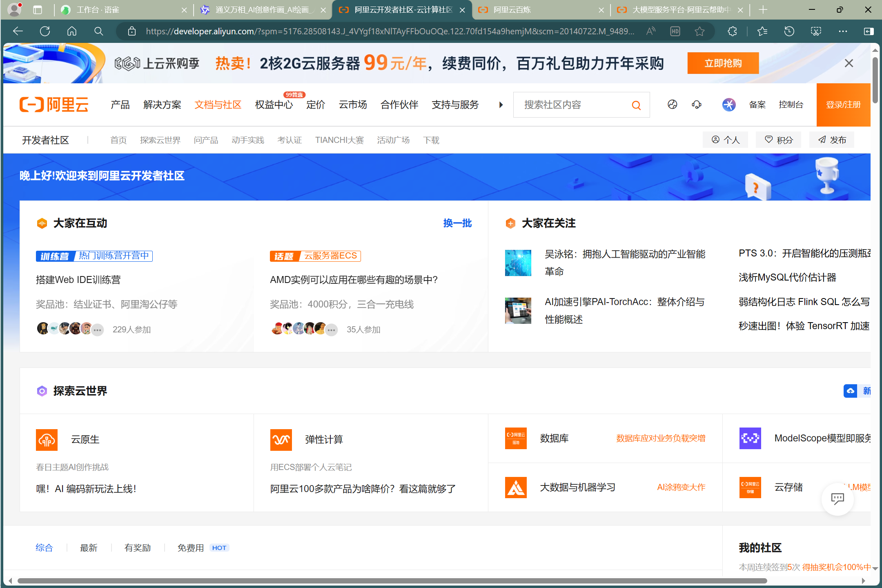Click the browser address bar URL
Screen dimensions: 882x588
(390, 31)
